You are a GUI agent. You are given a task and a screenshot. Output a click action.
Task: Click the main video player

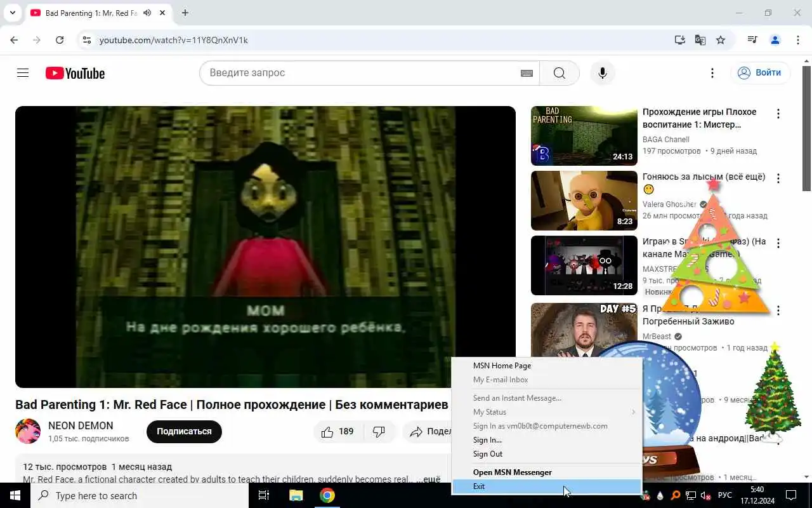click(x=265, y=247)
